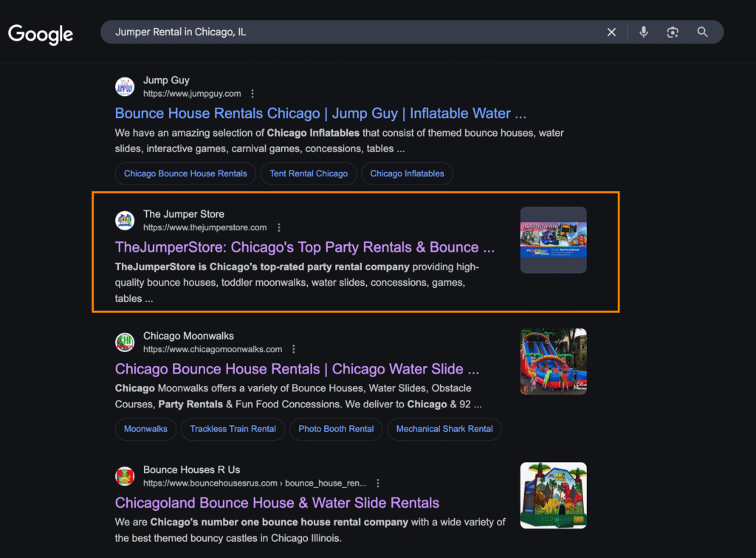Click the thejumperstore.com URL text

[x=205, y=227]
